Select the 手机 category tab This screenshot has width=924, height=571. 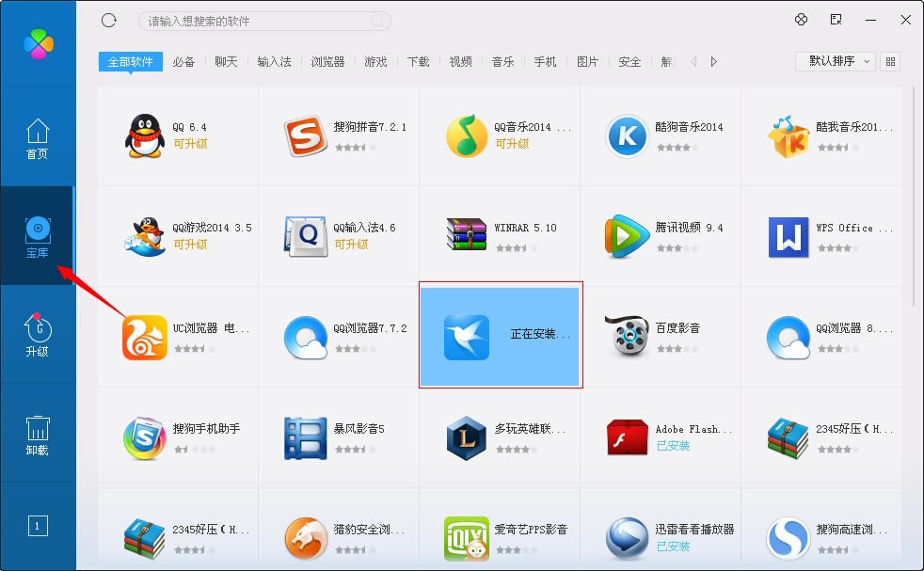click(x=545, y=61)
